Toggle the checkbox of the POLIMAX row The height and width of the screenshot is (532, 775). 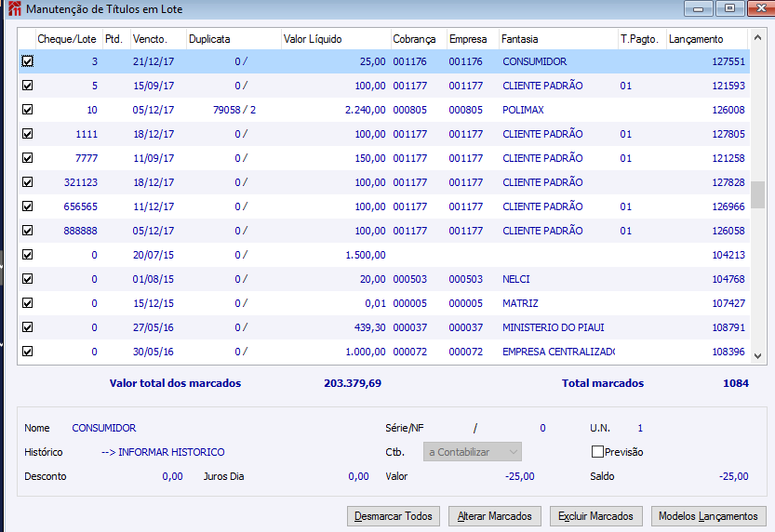click(x=28, y=110)
